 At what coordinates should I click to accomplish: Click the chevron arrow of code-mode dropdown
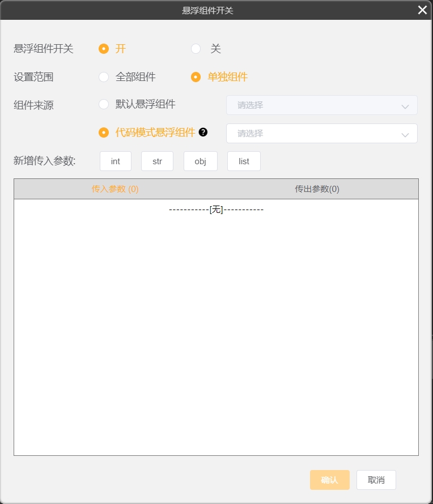405,134
